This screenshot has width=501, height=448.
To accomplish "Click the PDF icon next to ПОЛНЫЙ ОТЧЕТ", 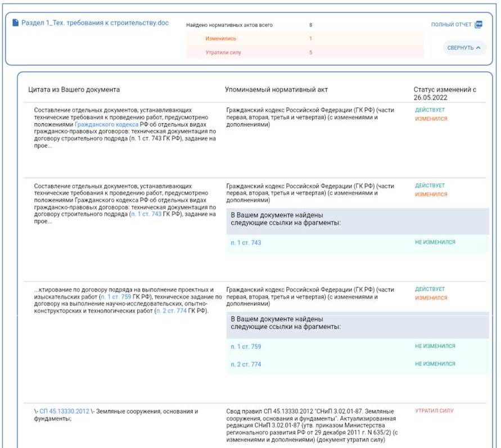I will [479, 24].
